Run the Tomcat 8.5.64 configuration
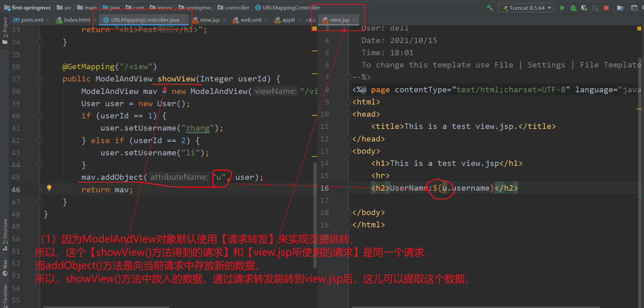 [563, 7]
